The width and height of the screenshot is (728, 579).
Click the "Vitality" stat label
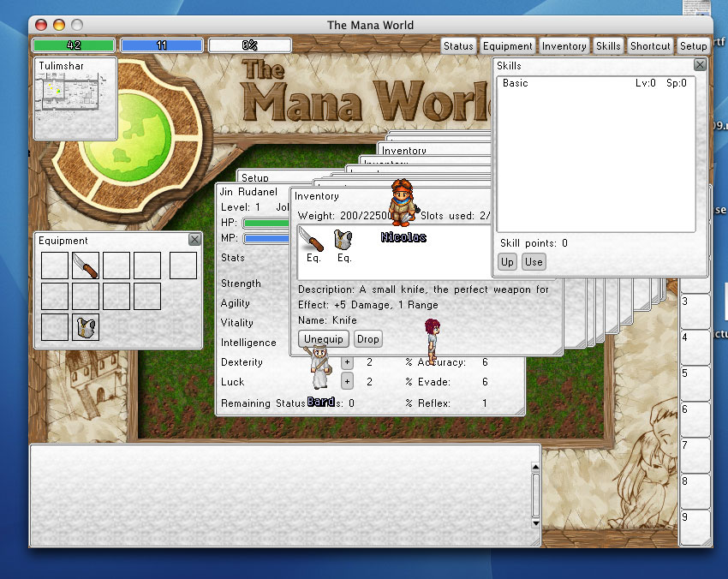point(236,323)
